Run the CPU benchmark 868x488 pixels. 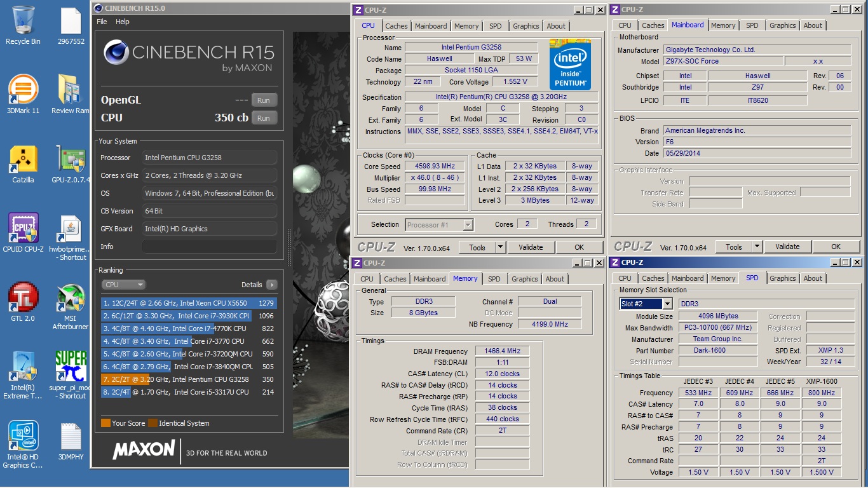tap(264, 118)
